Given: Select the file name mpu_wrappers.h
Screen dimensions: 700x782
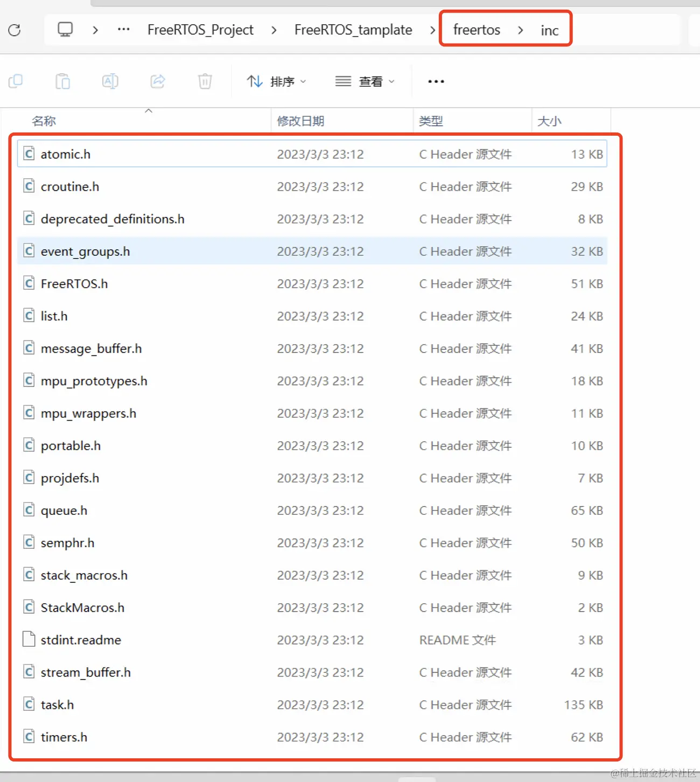Looking at the screenshot, I should click(x=89, y=414).
